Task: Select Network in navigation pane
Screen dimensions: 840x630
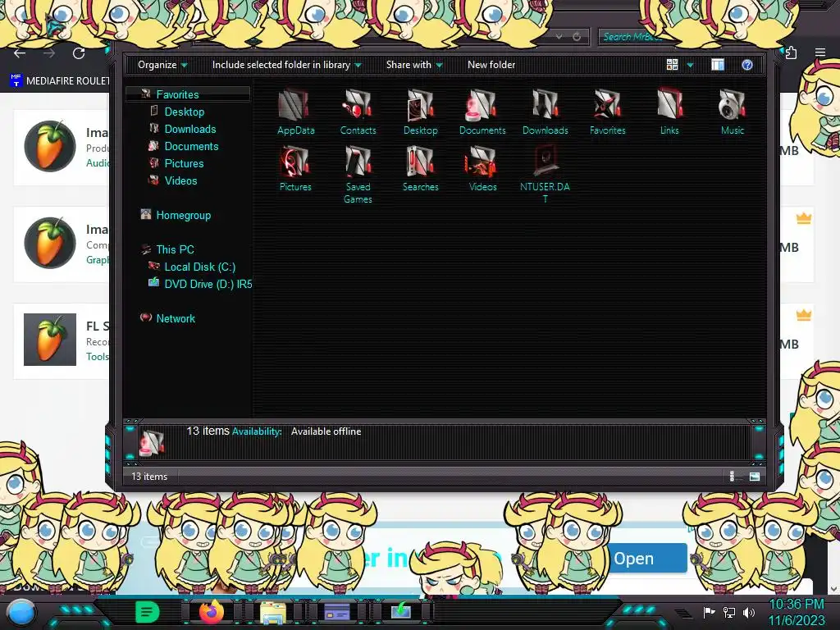Action: click(176, 318)
